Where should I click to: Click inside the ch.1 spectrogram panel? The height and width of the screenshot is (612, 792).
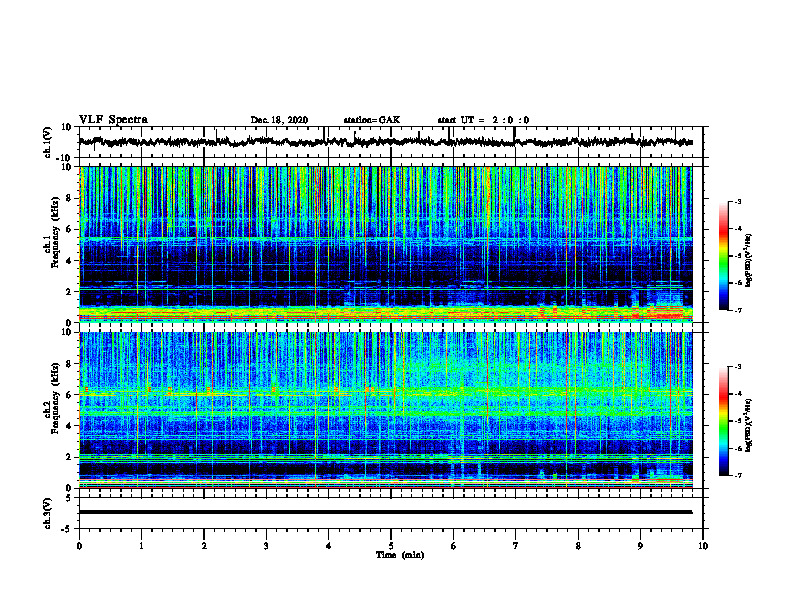point(385,244)
